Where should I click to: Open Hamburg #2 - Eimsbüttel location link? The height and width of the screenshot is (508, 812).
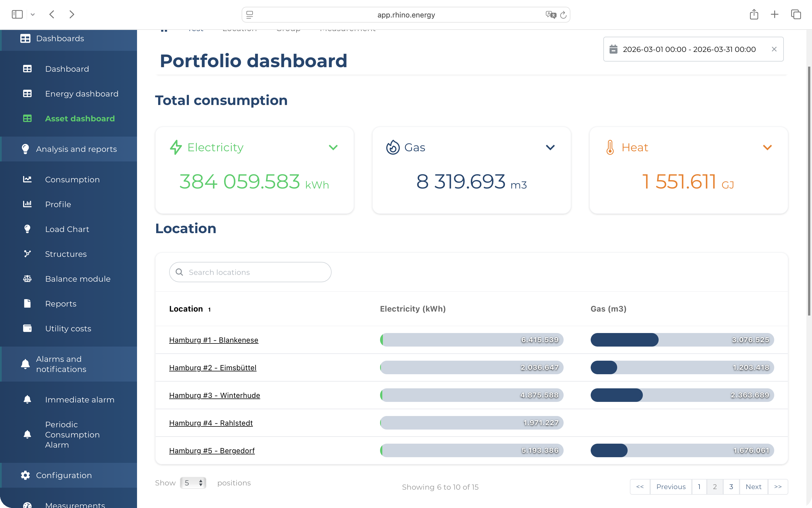213,367
